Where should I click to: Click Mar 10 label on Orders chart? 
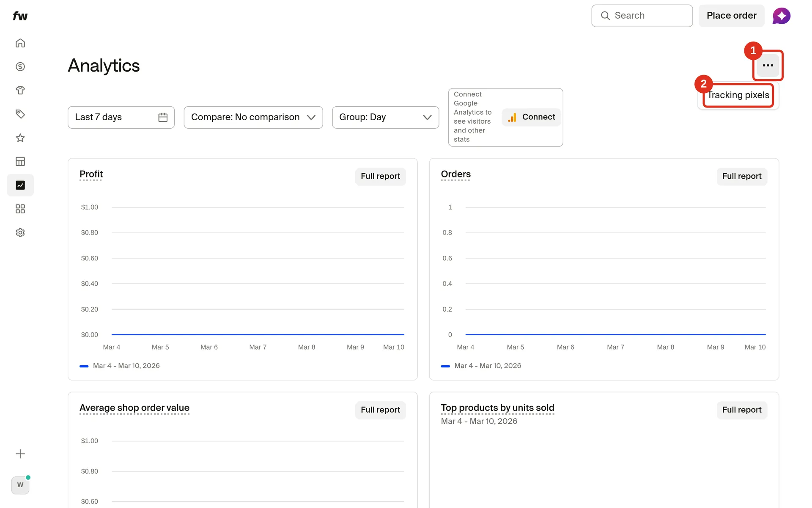[755, 347]
